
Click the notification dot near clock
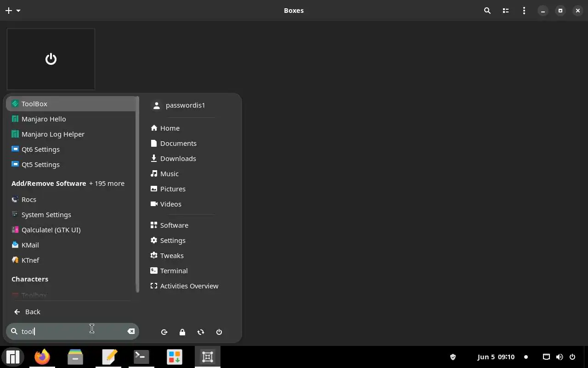coord(526,357)
